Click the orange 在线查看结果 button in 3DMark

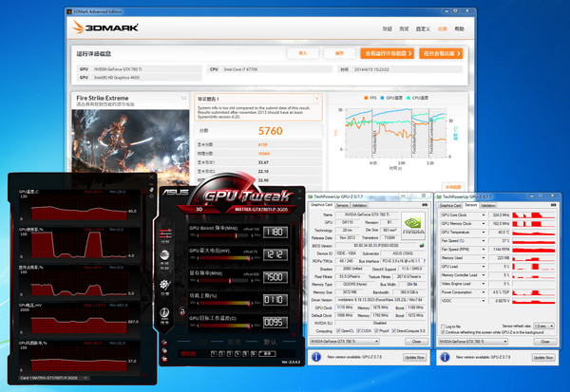[x=441, y=53]
